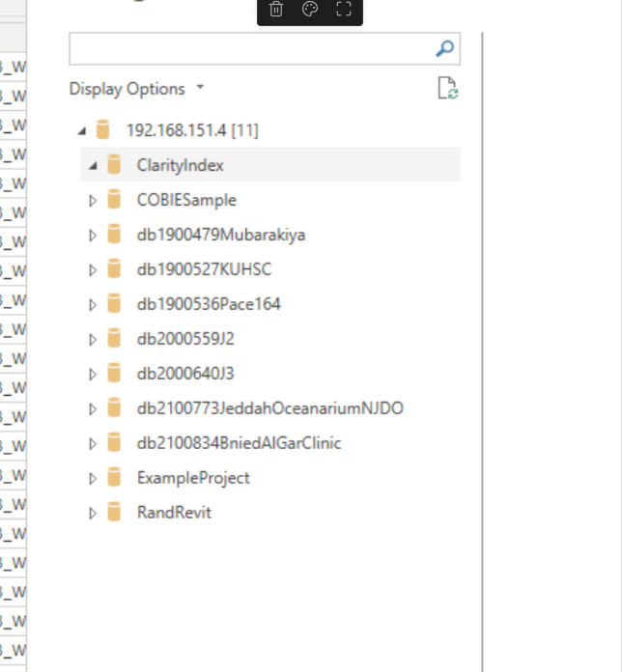
Task: Select db2100773JeddahOceanariumNJDO in the tree
Action: coord(269,408)
